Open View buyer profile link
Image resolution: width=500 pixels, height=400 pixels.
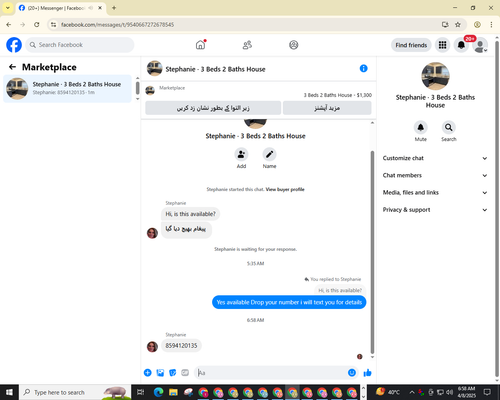pyautogui.click(x=285, y=189)
